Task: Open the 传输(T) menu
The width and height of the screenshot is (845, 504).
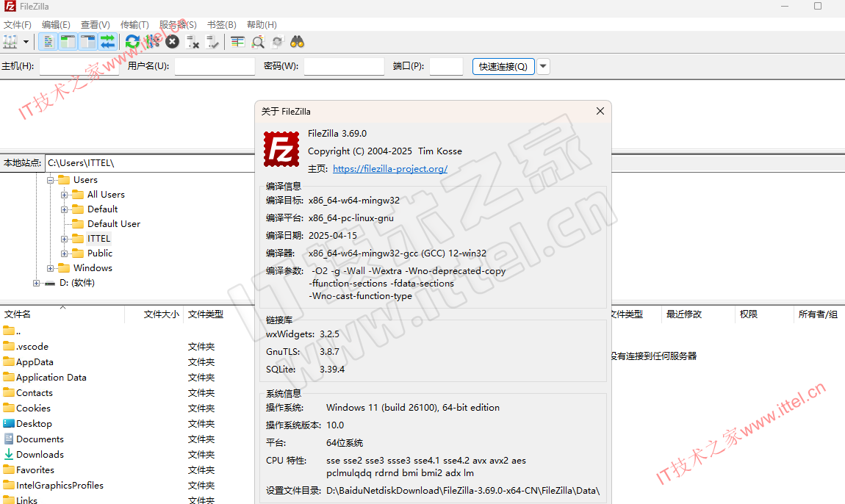Action: (x=134, y=25)
